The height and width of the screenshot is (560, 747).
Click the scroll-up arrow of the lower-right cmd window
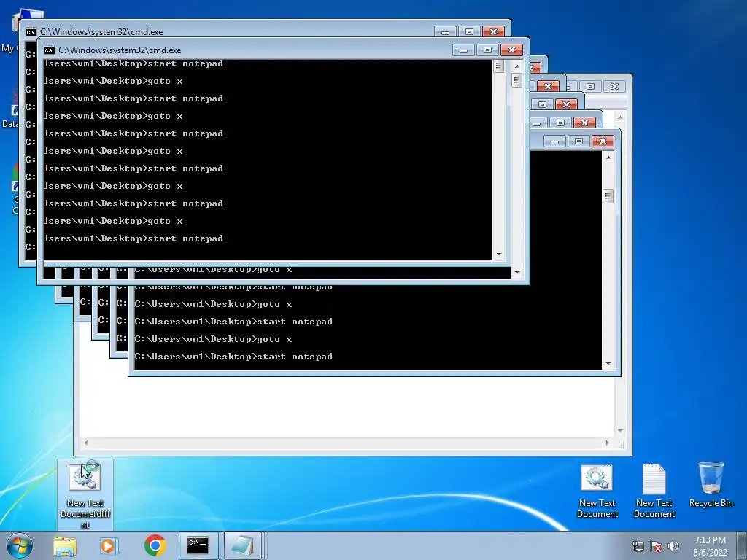tap(608, 157)
